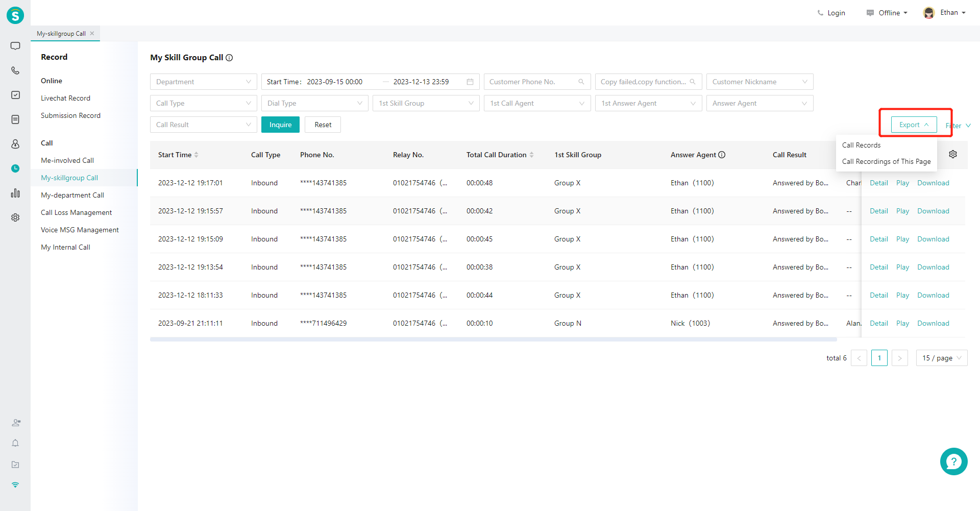Download recording of the 19:13:54 call
The height and width of the screenshot is (511, 980).
933,267
